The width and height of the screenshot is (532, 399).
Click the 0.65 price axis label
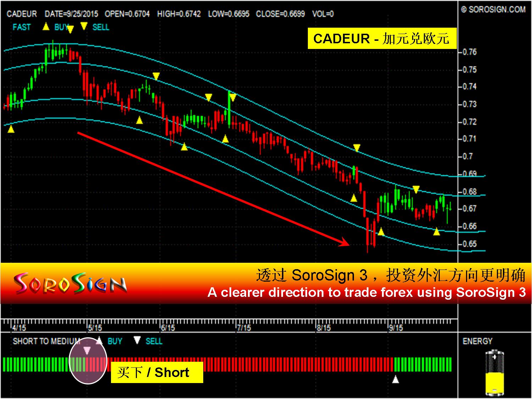coord(470,244)
